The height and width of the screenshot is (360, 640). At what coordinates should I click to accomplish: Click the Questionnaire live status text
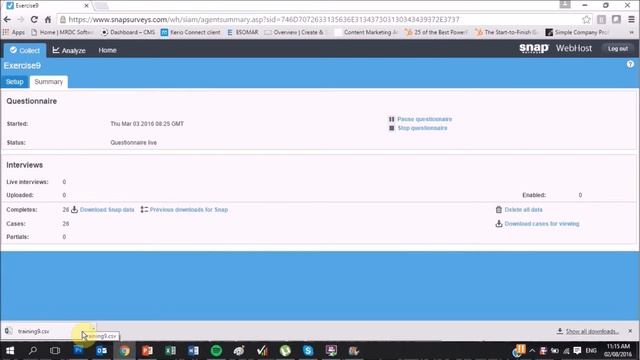tap(133, 142)
